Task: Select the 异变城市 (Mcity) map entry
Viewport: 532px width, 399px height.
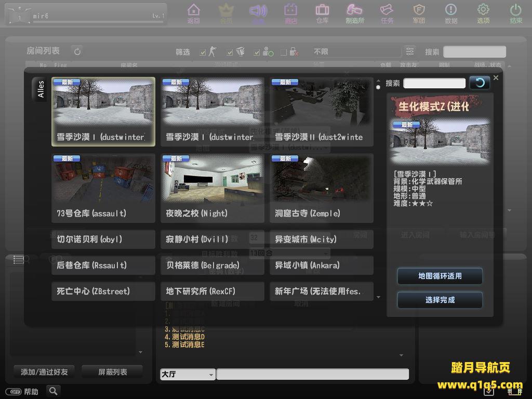Action: (x=321, y=240)
